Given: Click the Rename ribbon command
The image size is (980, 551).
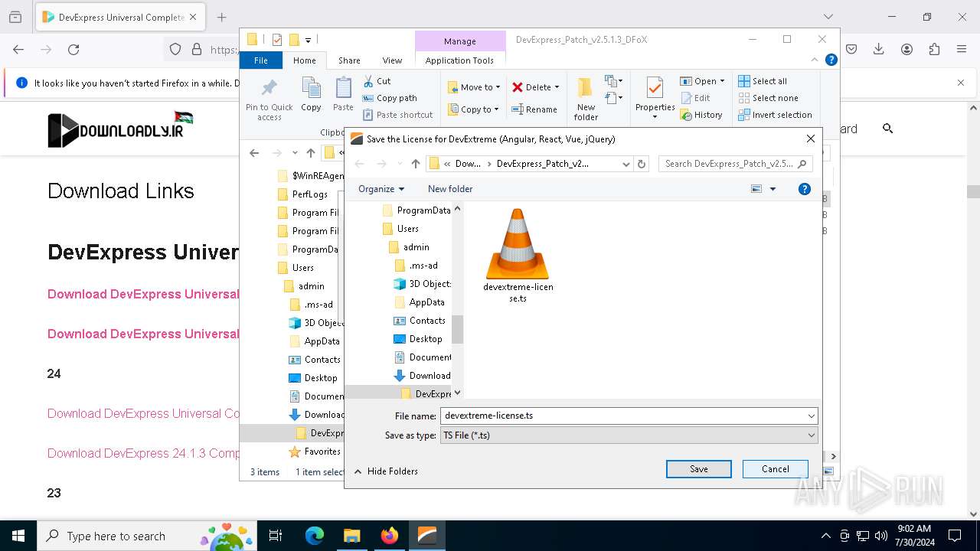Looking at the screenshot, I should 534,109.
